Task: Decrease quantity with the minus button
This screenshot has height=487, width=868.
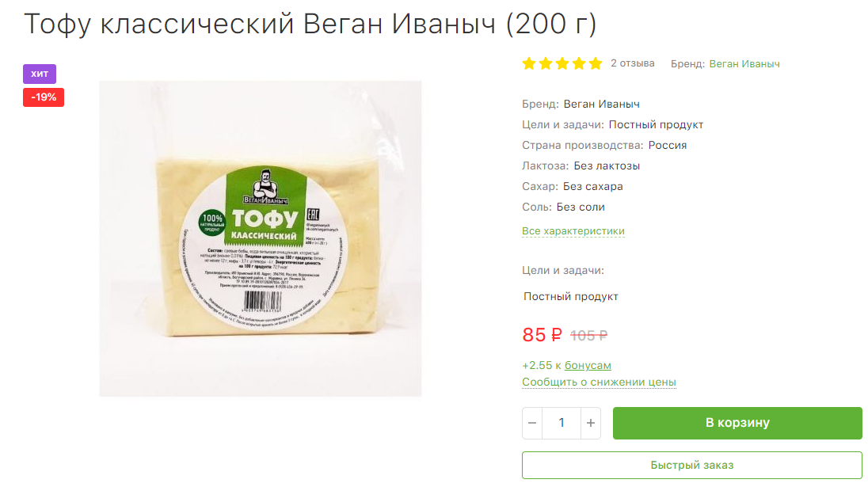Action: [x=532, y=424]
